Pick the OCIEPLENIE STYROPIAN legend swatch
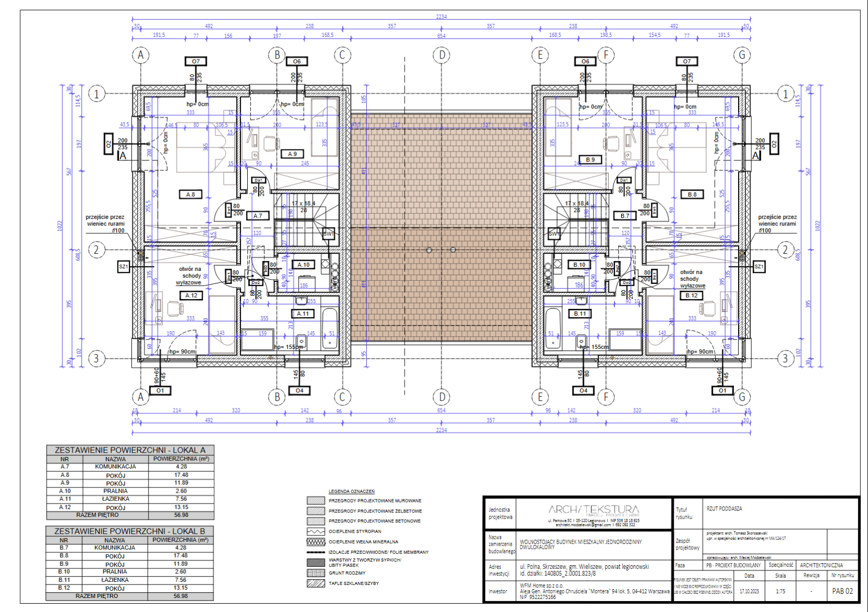Screen dimensions: 868x612 pos(316,532)
